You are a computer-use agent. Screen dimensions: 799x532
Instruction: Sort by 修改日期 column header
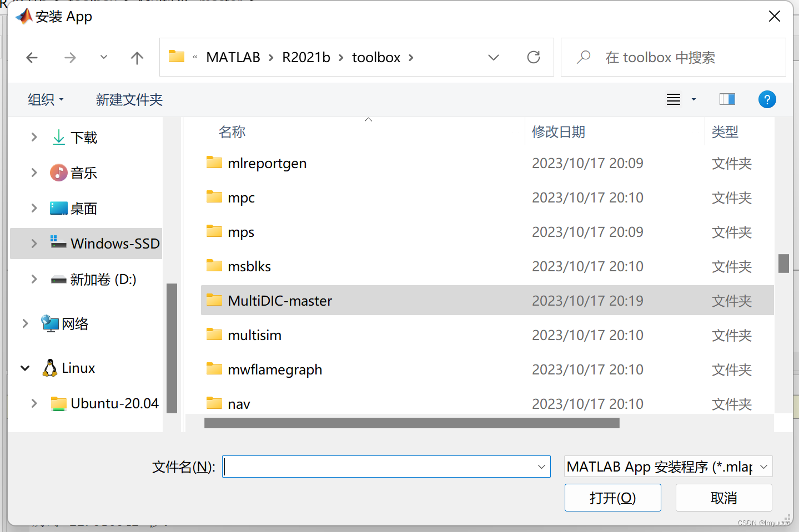tap(559, 132)
